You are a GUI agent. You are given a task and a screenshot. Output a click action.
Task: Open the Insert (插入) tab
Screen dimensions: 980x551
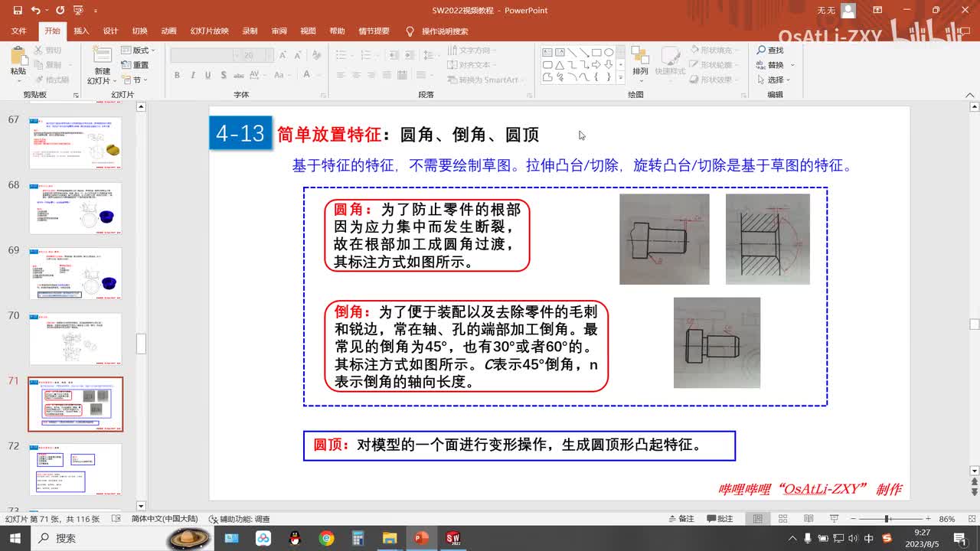(x=81, y=31)
